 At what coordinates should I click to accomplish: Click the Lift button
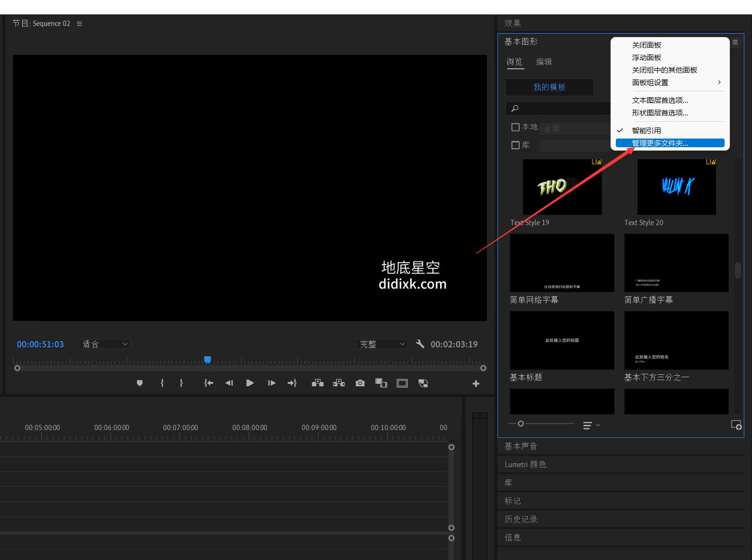click(x=318, y=383)
